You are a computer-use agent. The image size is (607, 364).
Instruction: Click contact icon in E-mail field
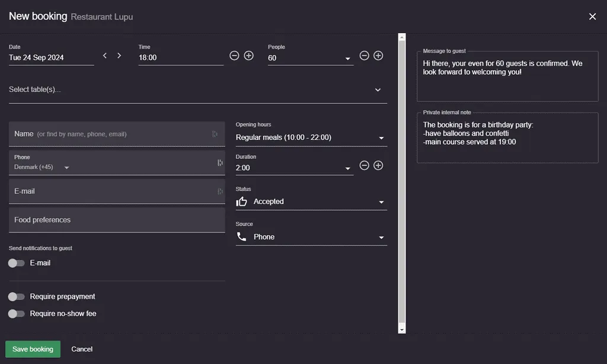(220, 191)
